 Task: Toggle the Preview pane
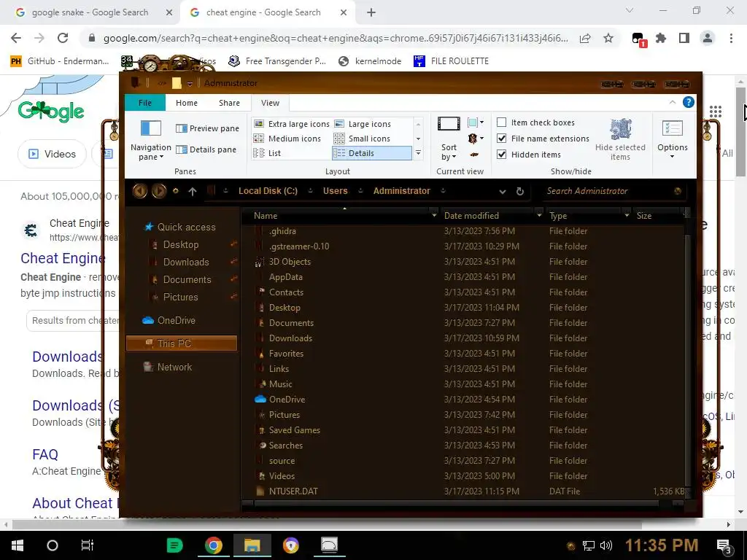click(x=207, y=128)
